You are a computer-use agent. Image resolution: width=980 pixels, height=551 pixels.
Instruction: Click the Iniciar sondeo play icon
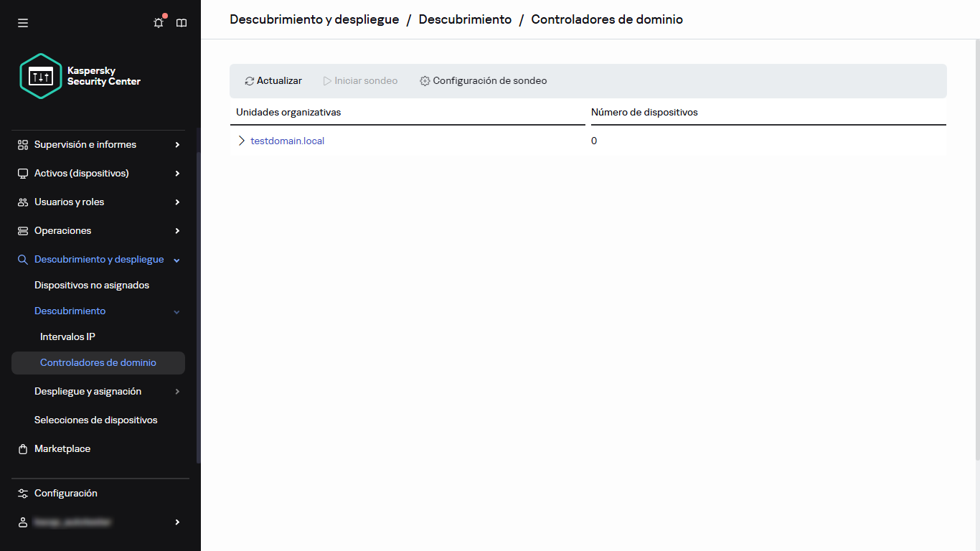point(327,81)
